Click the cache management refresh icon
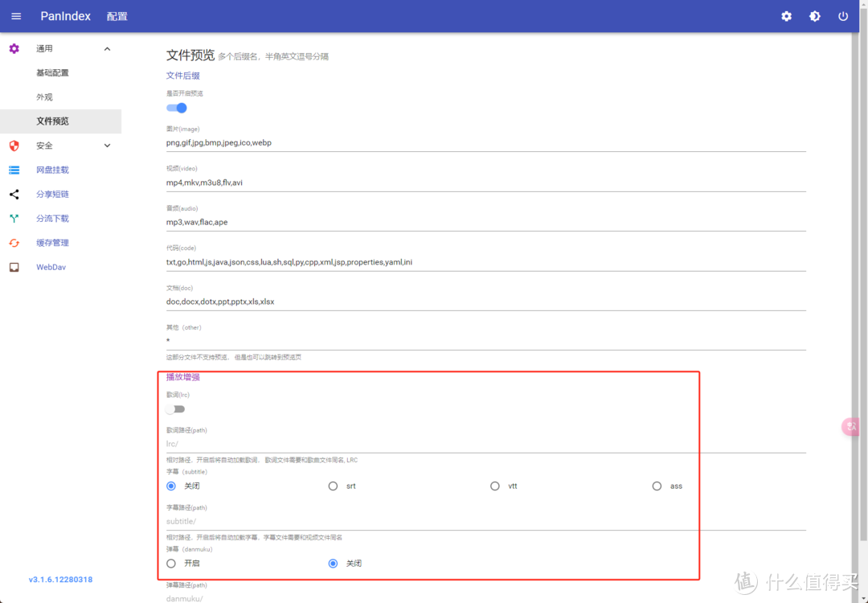The image size is (868, 603). 14,243
